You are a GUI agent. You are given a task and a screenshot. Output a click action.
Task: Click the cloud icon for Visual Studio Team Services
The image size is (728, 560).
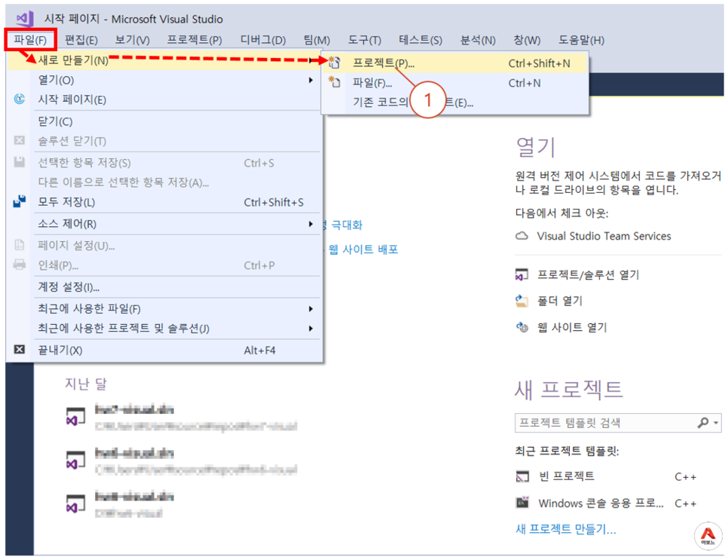[522, 235]
